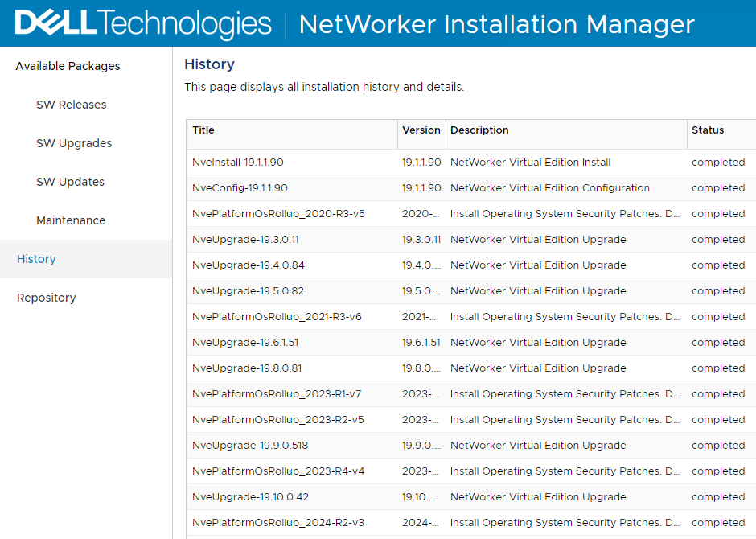Viewport: 756px width, 539px height.
Task: Open the SW Releases page
Action: pyautogui.click(x=71, y=105)
